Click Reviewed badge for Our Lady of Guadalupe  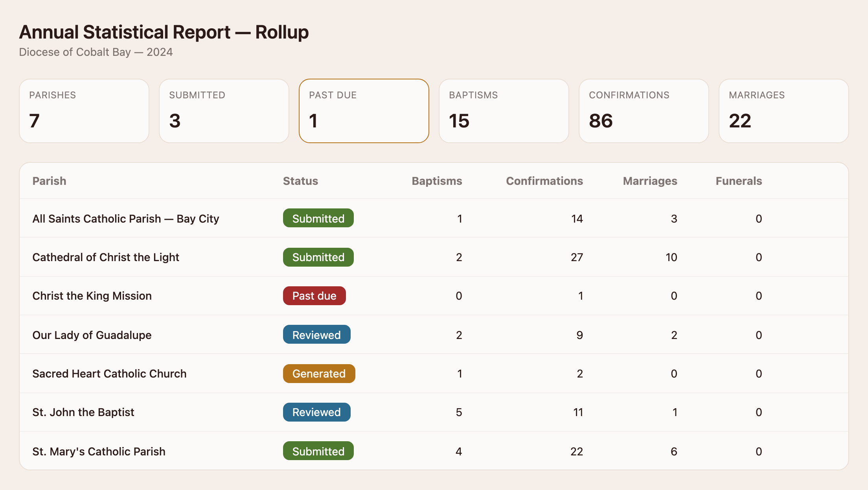pos(317,335)
